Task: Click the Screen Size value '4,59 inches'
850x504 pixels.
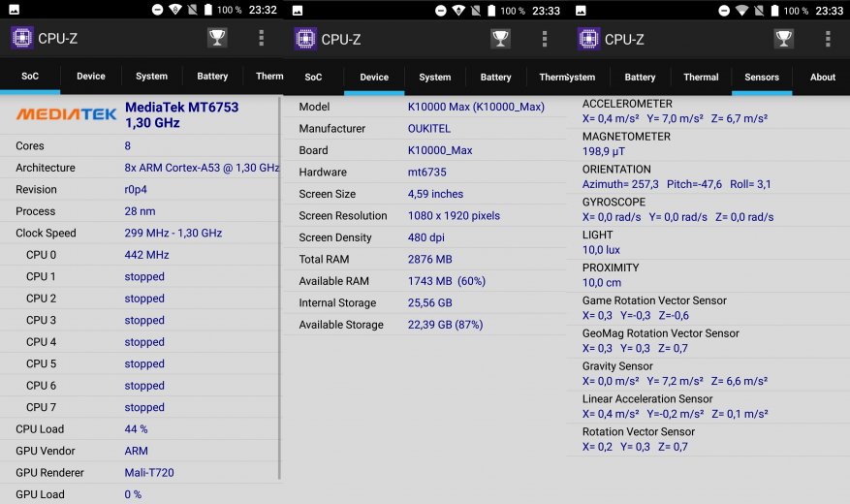Action: tap(435, 194)
